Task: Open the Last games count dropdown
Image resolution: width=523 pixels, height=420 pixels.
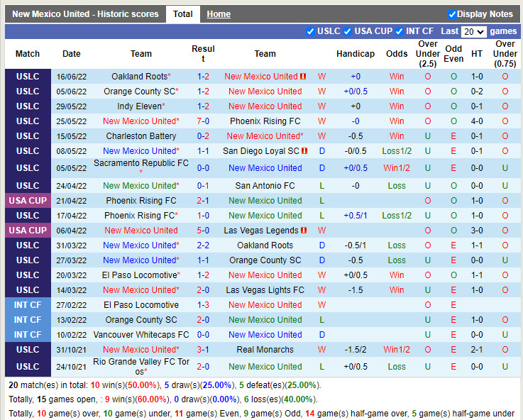Action: [x=473, y=32]
